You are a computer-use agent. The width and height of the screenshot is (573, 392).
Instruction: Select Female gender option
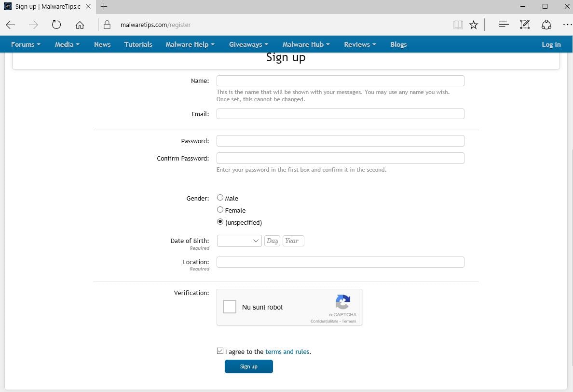[220, 210]
